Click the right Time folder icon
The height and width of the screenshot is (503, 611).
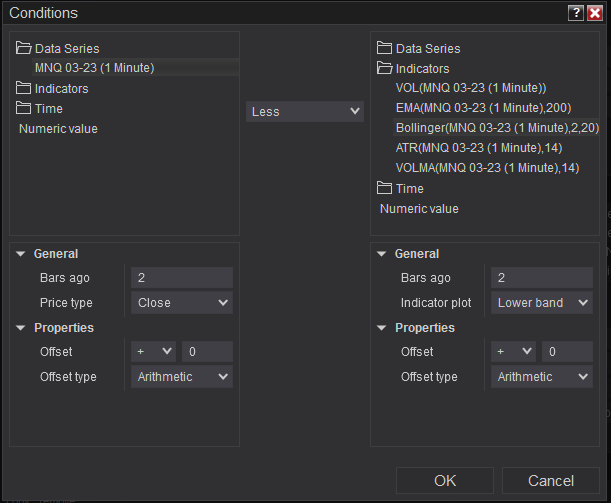pos(385,188)
